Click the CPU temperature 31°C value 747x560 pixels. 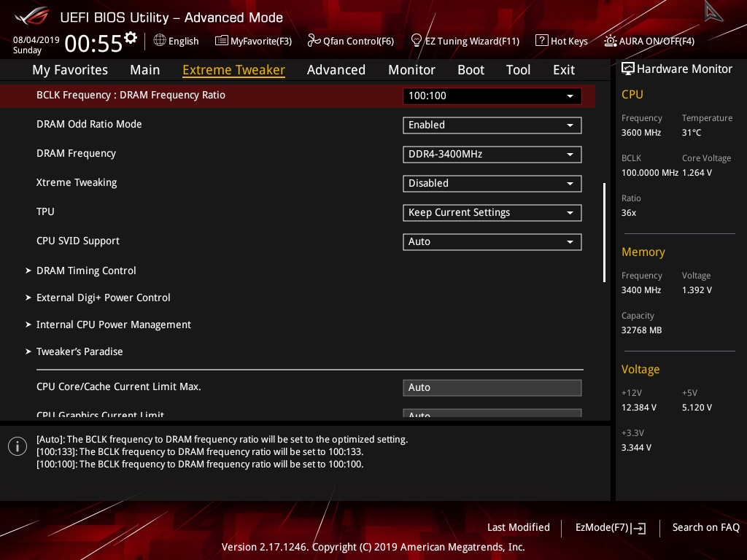692,133
